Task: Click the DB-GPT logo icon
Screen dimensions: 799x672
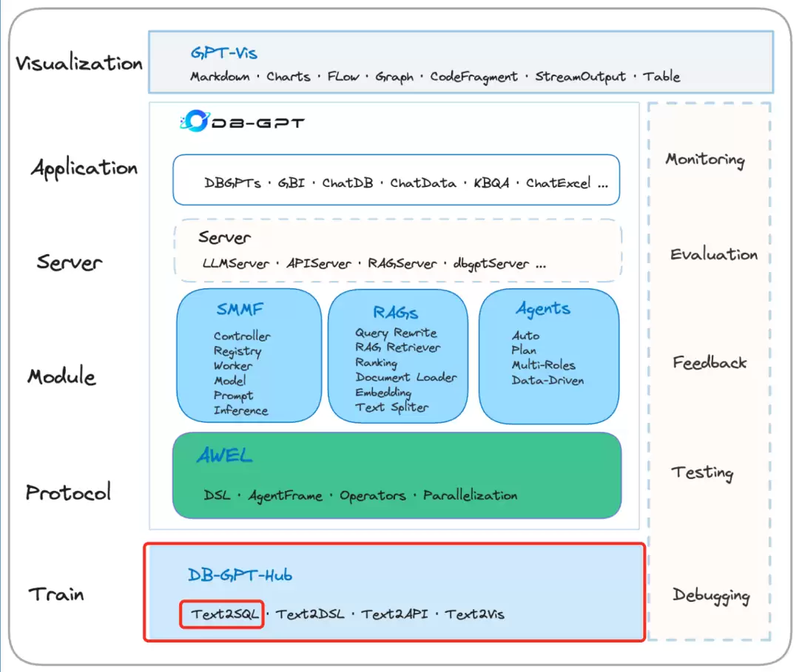Action: coord(195,121)
